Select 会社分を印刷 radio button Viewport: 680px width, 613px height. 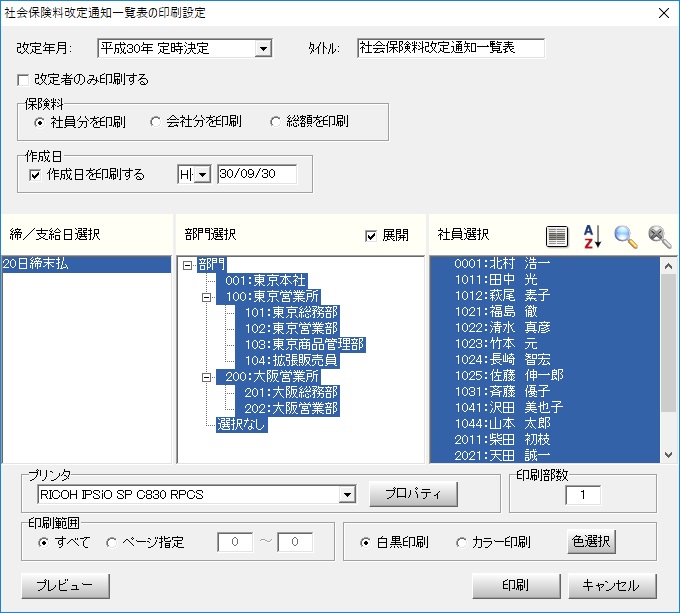click(155, 122)
